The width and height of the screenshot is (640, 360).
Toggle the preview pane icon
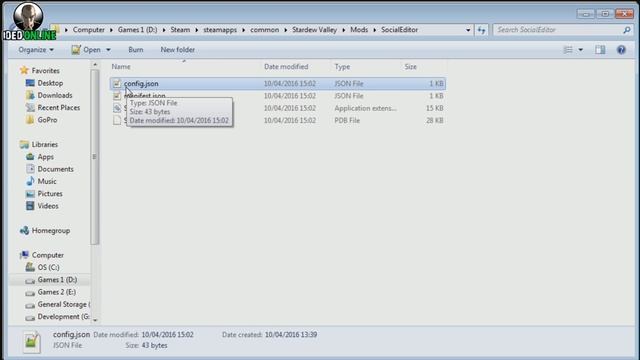pos(600,50)
